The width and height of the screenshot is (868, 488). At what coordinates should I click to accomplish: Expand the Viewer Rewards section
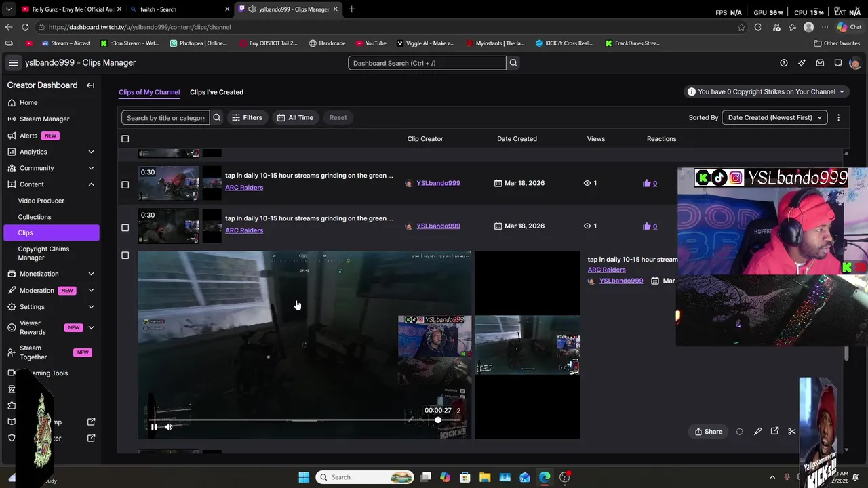coord(91,327)
